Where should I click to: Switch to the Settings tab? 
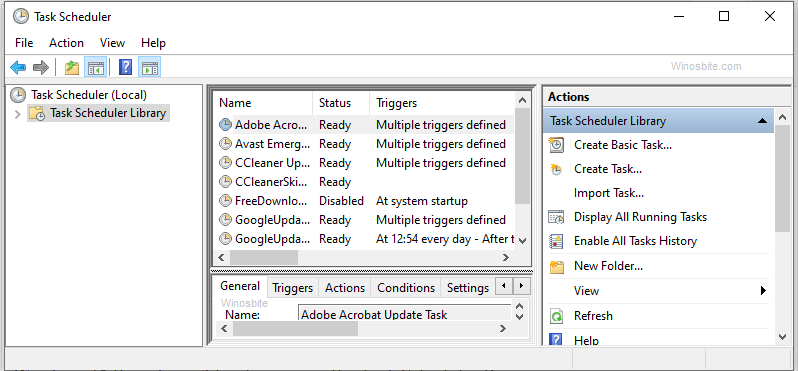click(468, 288)
